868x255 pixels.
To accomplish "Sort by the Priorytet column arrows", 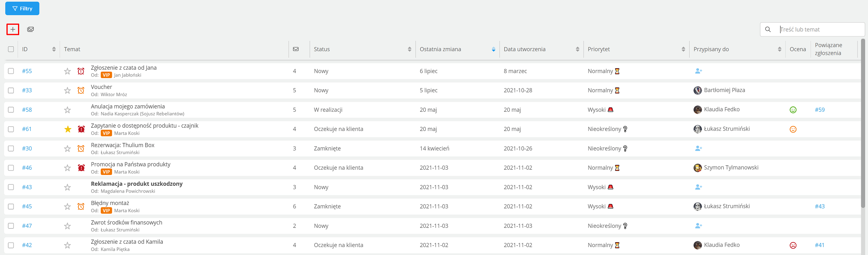I will pyautogui.click(x=683, y=49).
